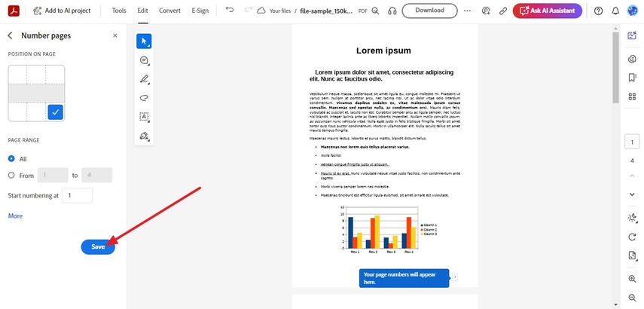The image size is (644, 309).
Task: Undo the last action
Action: [230, 11]
